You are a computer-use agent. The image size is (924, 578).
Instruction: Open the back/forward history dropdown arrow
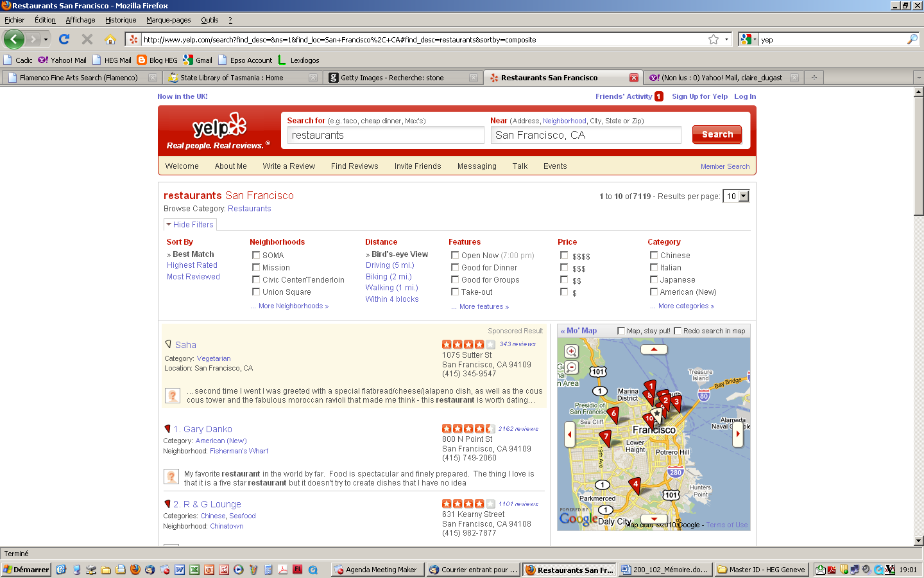click(46, 39)
